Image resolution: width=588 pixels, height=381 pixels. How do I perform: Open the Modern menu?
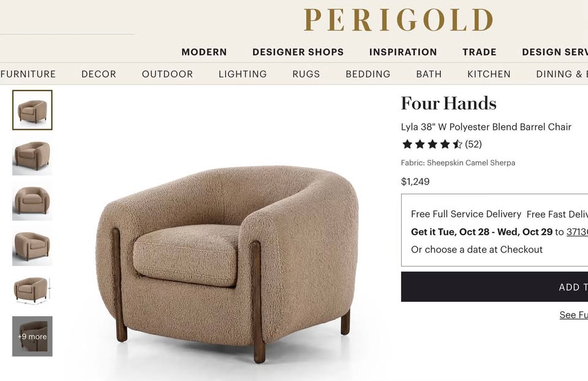pyautogui.click(x=204, y=52)
